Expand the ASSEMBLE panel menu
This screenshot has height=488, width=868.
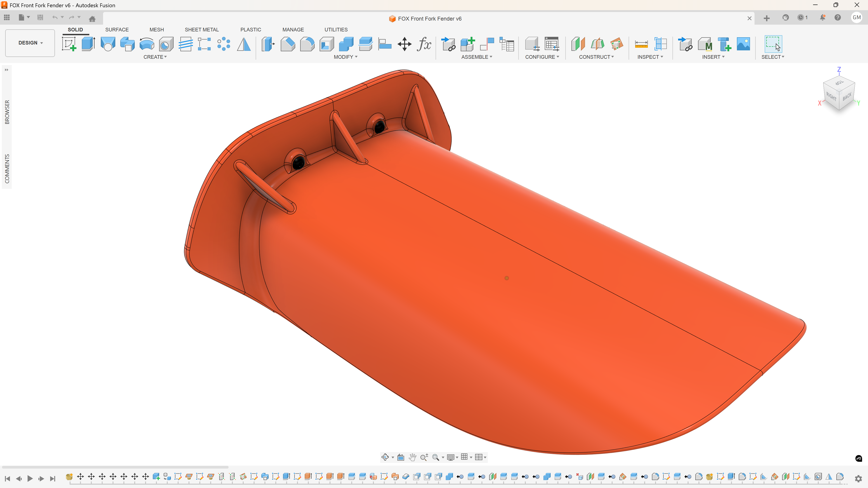477,57
